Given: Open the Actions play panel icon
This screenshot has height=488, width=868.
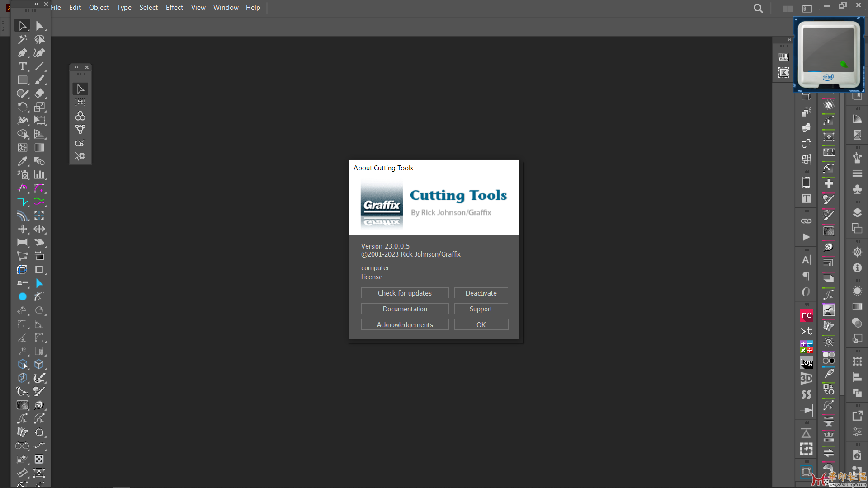Looking at the screenshot, I should tap(806, 237).
